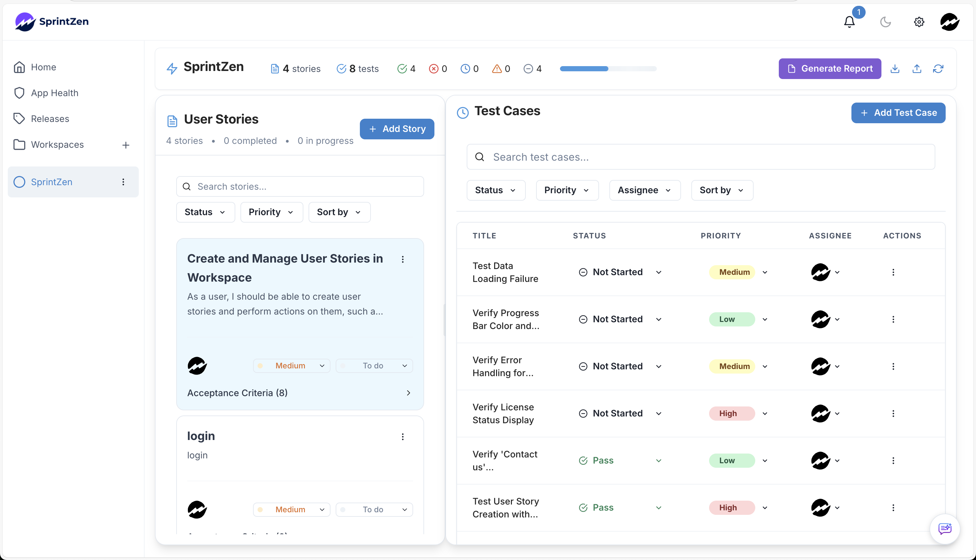The height and width of the screenshot is (560, 976).
Task: Click Generate Report button
Action: 830,68
